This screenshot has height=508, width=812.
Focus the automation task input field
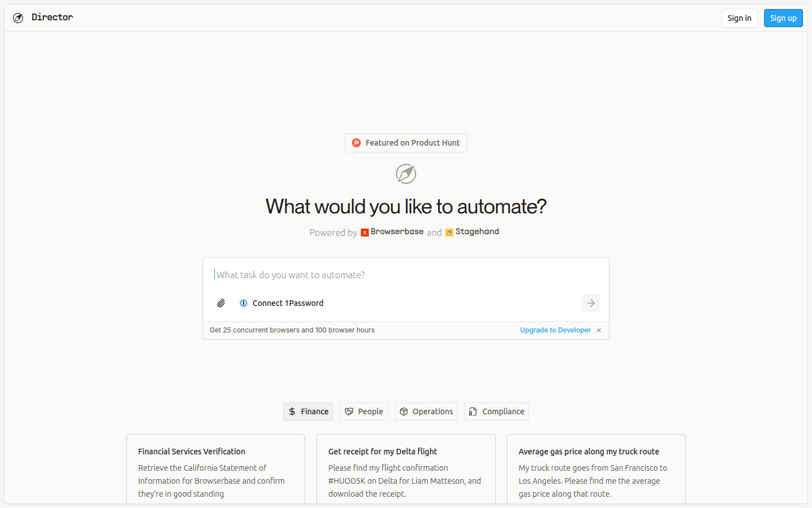click(x=406, y=275)
